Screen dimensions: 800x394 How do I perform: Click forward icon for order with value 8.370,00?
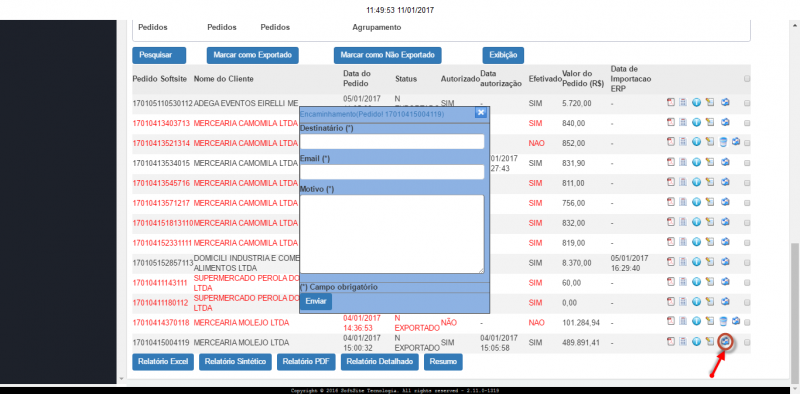[x=726, y=262]
